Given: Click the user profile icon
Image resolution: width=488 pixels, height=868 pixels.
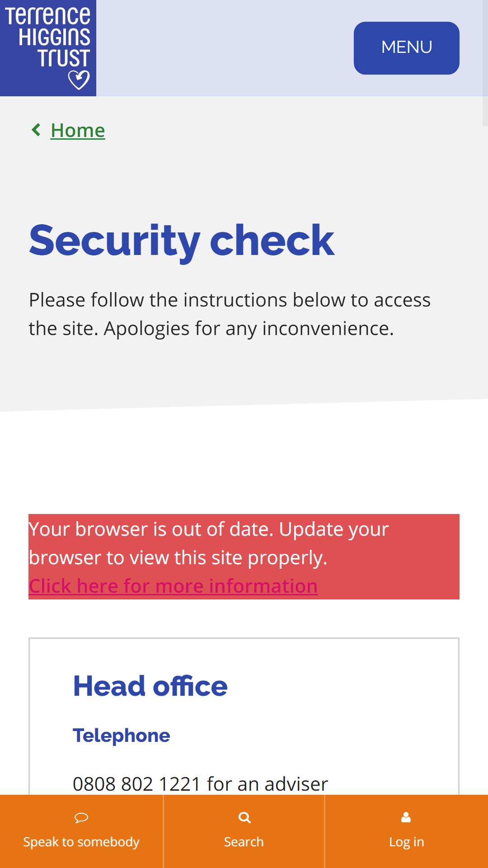Looking at the screenshot, I should (406, 817).
